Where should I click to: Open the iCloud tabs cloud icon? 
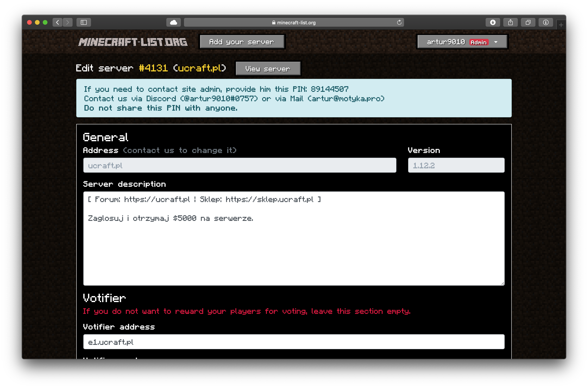pyautogui.click(x=173, y=23)
